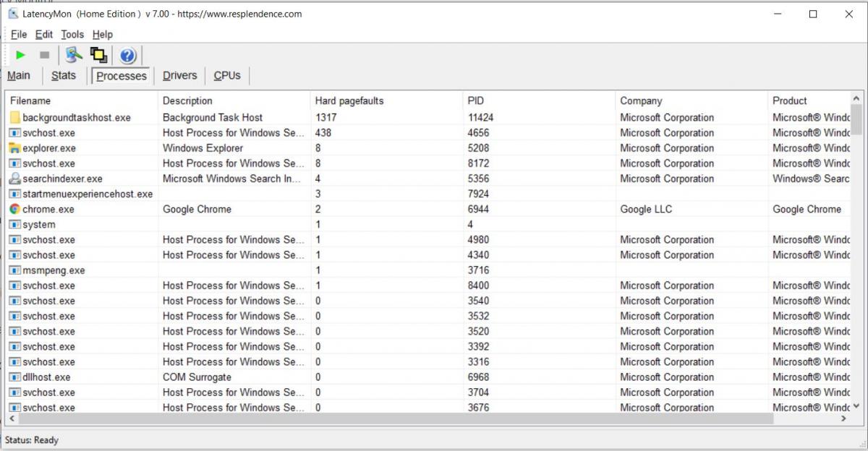Click the LatencyMon title bar app icon
The width and height of the screenshot is (868, 451).
(x=14, y=14)
